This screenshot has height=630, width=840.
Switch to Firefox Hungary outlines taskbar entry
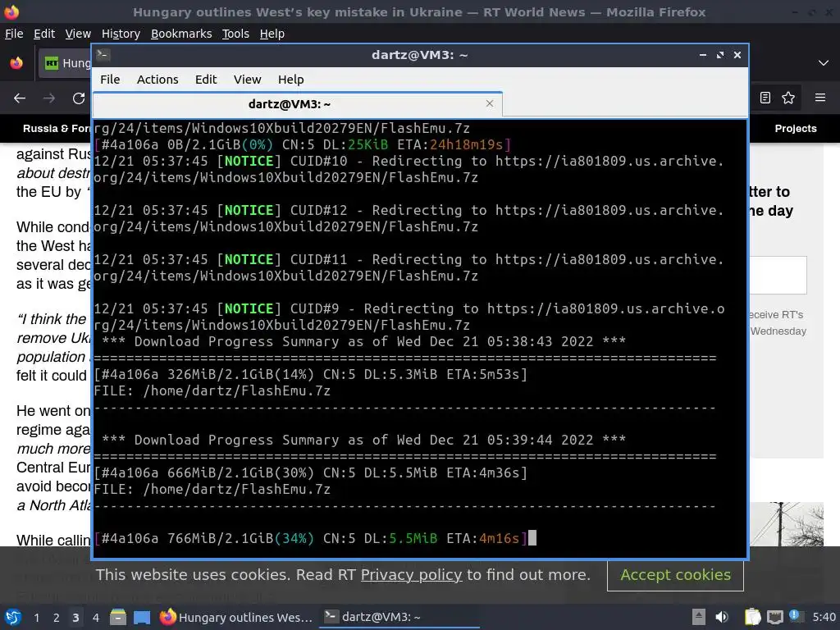(236, 617)
